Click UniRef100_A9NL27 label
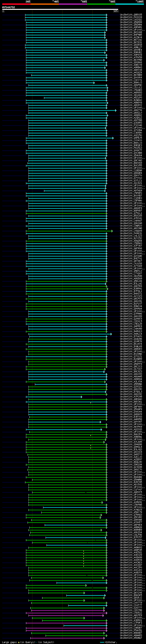Screen dimensions: 146x644 click(131, 48)
